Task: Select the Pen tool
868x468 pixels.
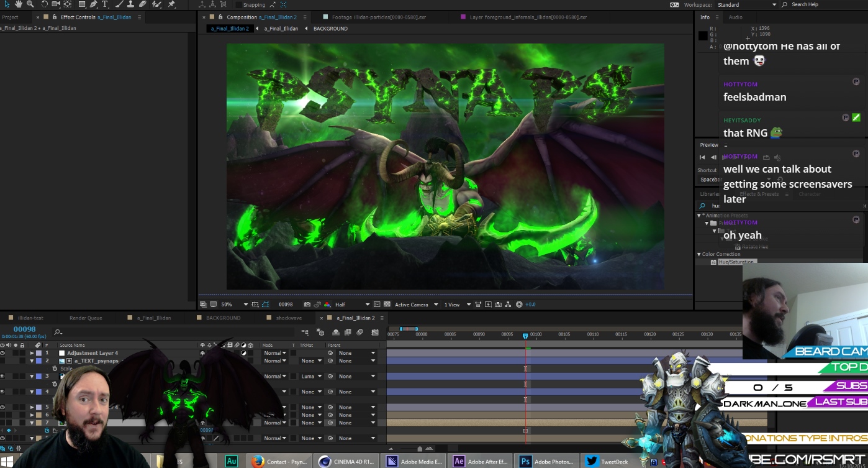Action: click(x=93, y=4)
